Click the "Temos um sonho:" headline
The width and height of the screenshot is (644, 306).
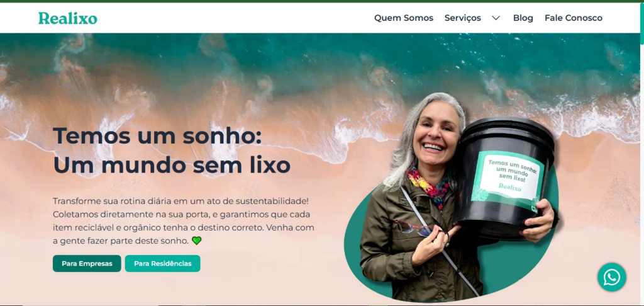click(157, 135)
